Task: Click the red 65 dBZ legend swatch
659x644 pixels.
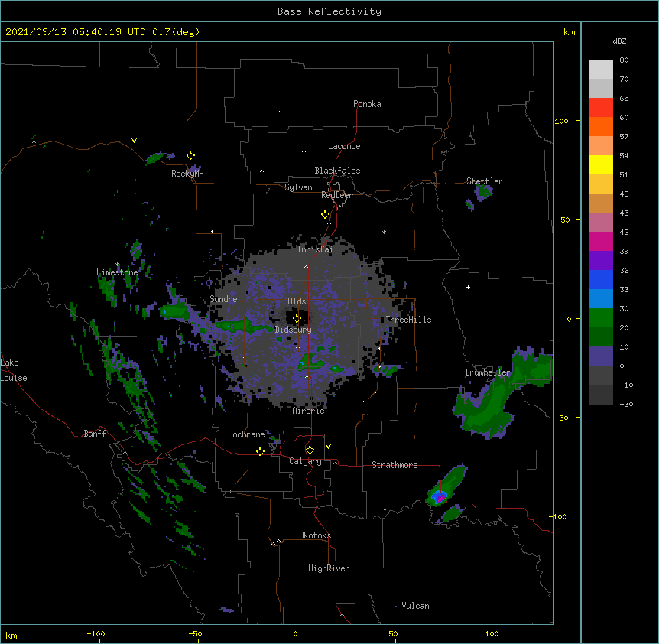Action: (601, 107)
